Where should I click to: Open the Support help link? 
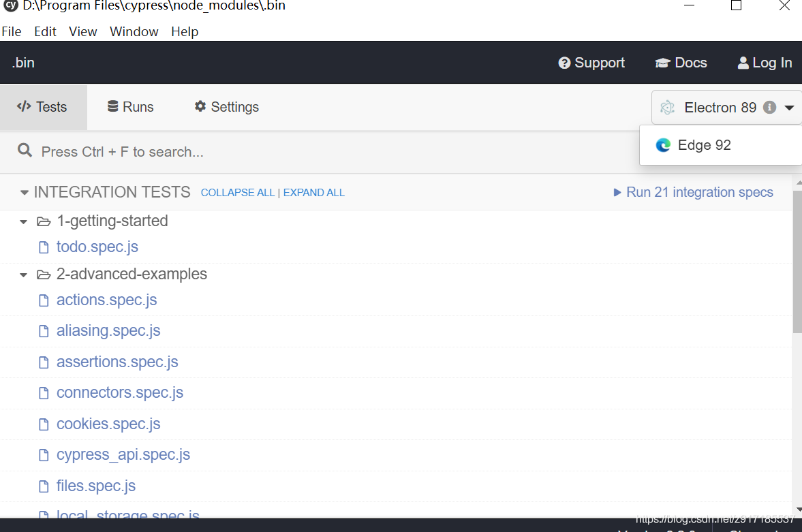pos(591,63)
